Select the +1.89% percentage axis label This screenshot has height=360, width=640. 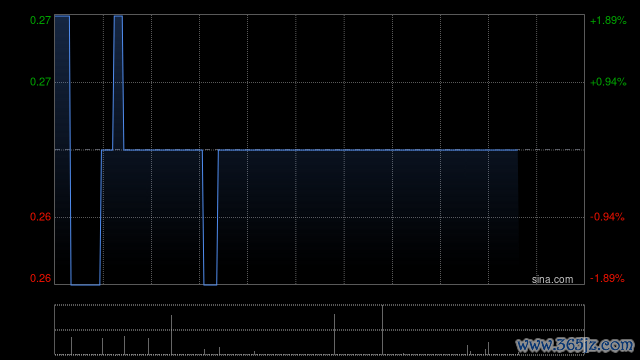click(608, 20)
